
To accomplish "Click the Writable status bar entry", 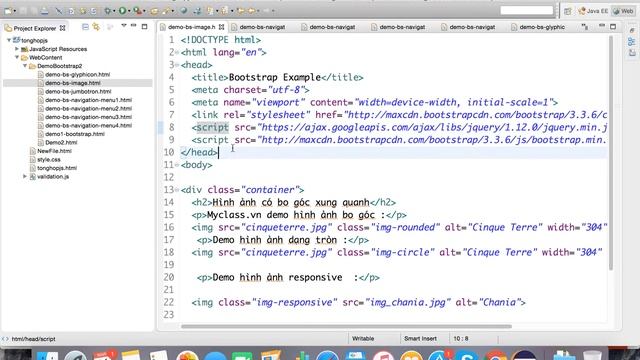I will coord(363,338).
